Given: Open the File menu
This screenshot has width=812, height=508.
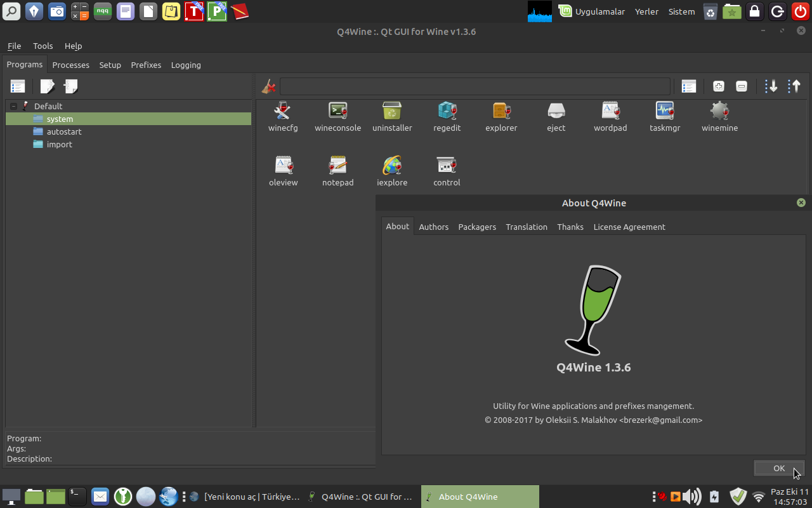Looking at the screenshot, I should click(x=14, y=46).
